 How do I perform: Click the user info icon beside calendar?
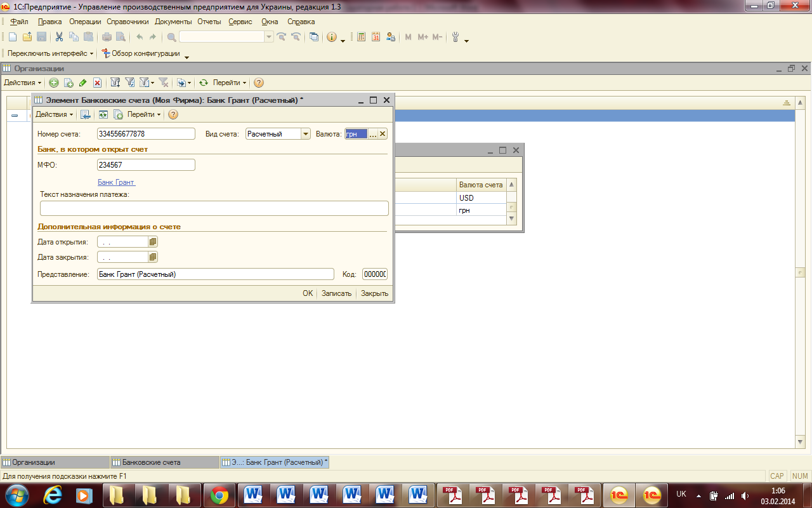(390, 37)
